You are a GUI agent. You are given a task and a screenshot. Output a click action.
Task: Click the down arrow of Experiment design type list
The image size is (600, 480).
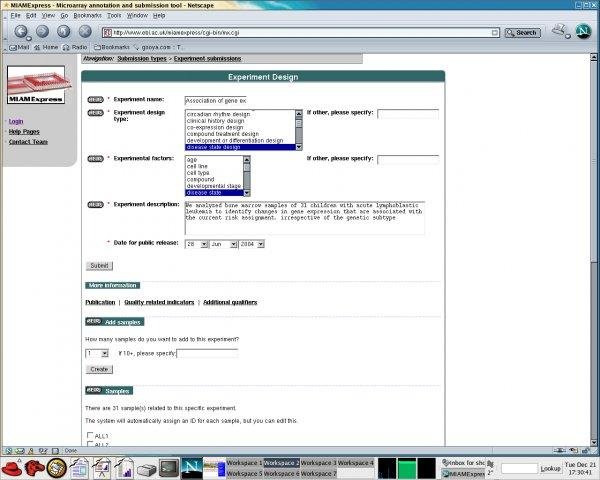(299, 147)
